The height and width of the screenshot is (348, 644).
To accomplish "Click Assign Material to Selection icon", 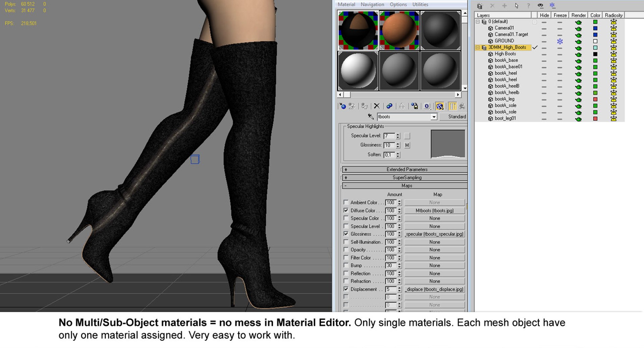I will click(x=365, y=106).
